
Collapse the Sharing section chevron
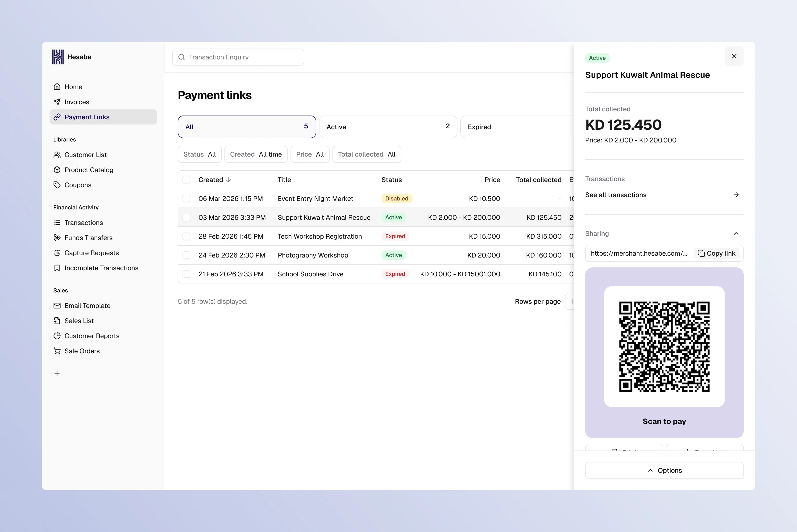click(736, 233)
